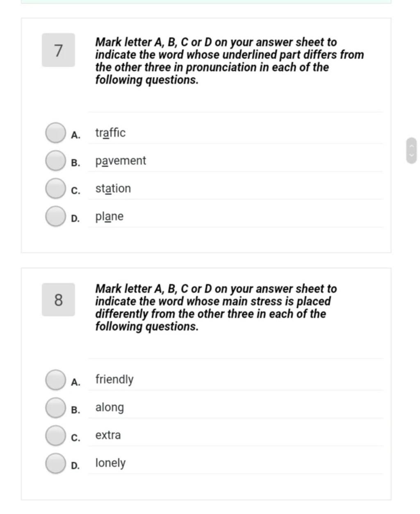The image size is (420, 514).
Task: Click the word along answer text
Action: [110, 407]
